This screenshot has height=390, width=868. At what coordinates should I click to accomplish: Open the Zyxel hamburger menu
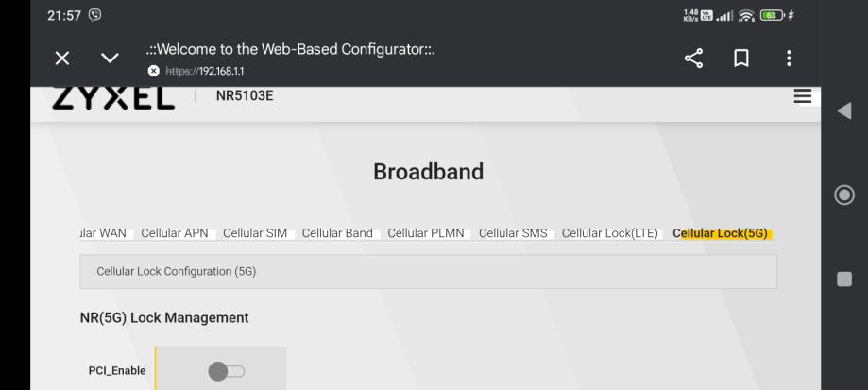coord(803,96)
